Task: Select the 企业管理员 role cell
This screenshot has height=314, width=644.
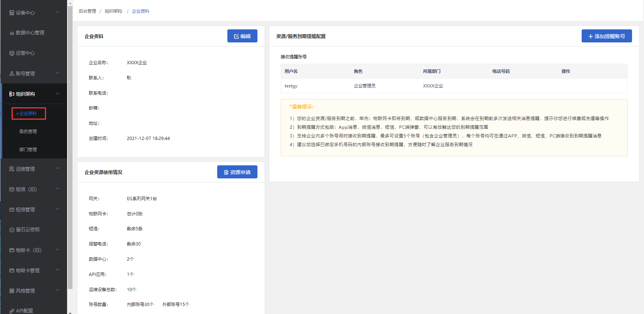Action: pos(364,86)
